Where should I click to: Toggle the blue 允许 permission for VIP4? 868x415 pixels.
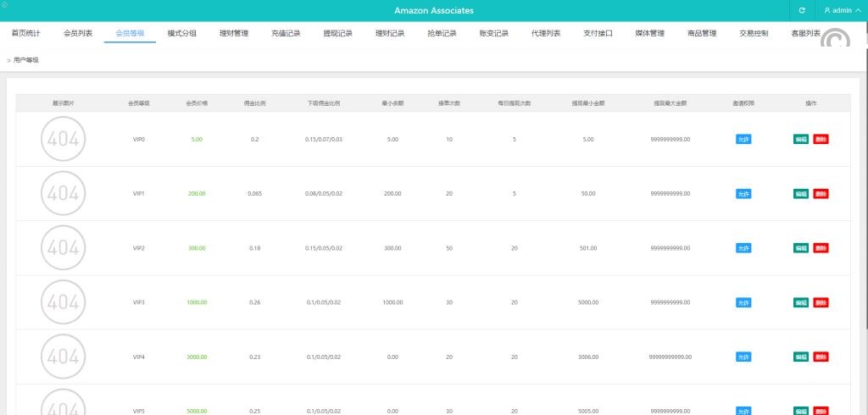coord(743,357)
